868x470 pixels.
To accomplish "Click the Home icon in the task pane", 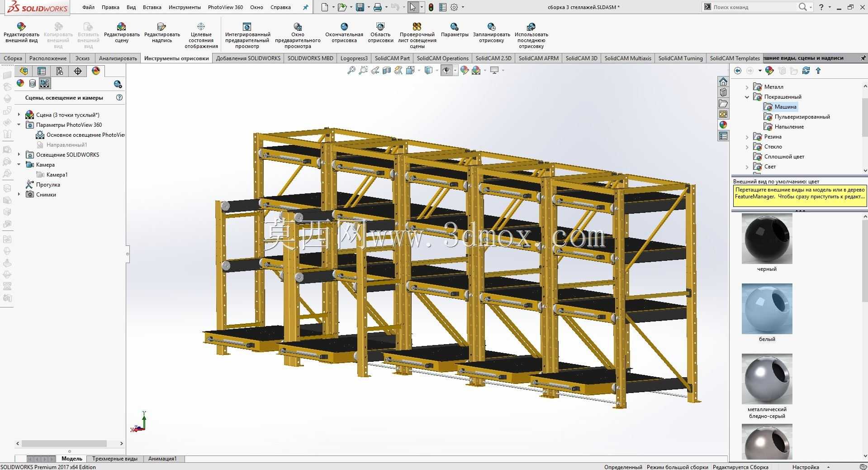I will [x=723, y=82].
